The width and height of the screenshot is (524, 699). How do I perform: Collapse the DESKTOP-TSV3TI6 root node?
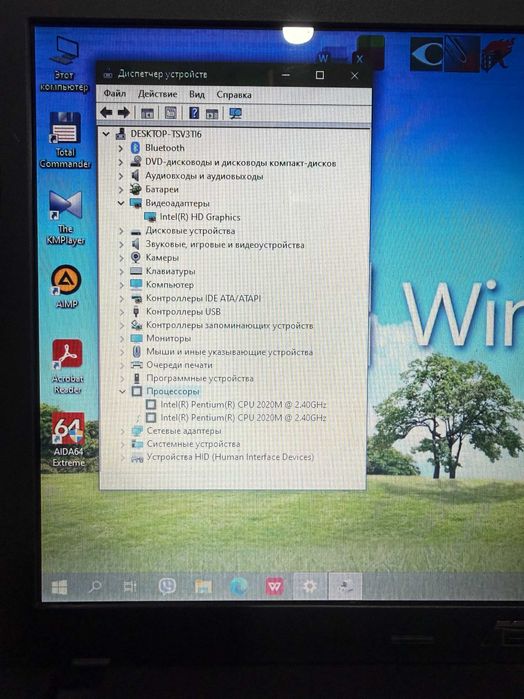click(x=106, y=133)
